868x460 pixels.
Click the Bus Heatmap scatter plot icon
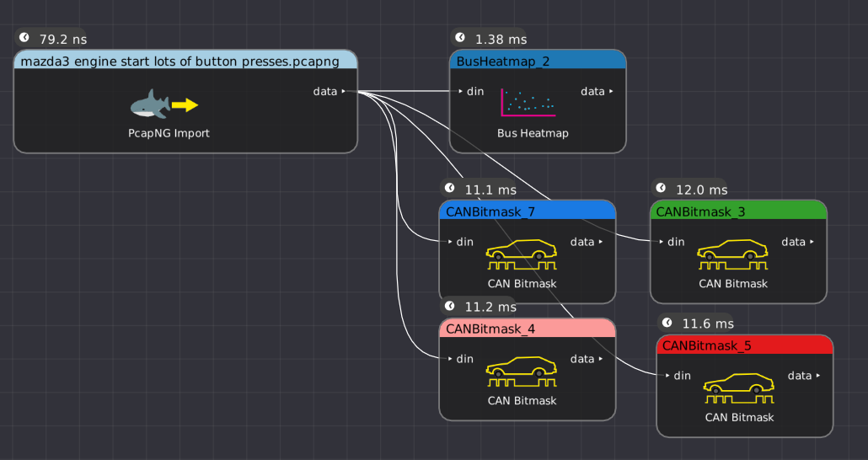point(528,103)
